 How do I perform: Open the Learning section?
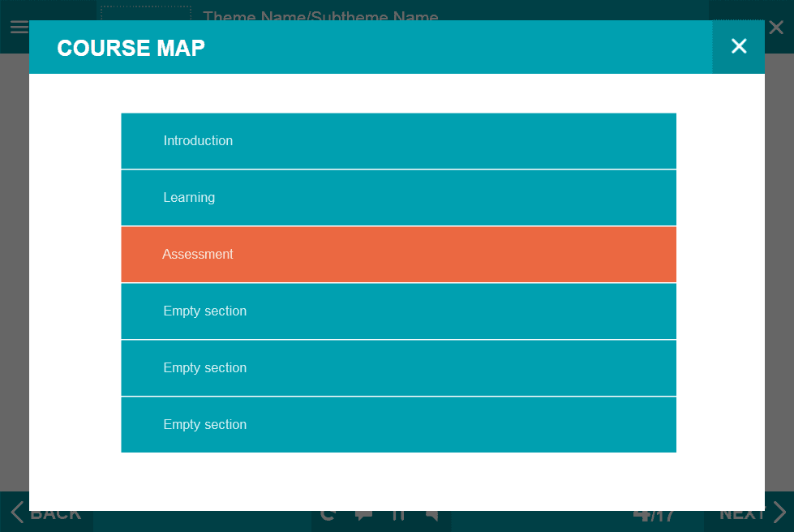coord(398,198)
